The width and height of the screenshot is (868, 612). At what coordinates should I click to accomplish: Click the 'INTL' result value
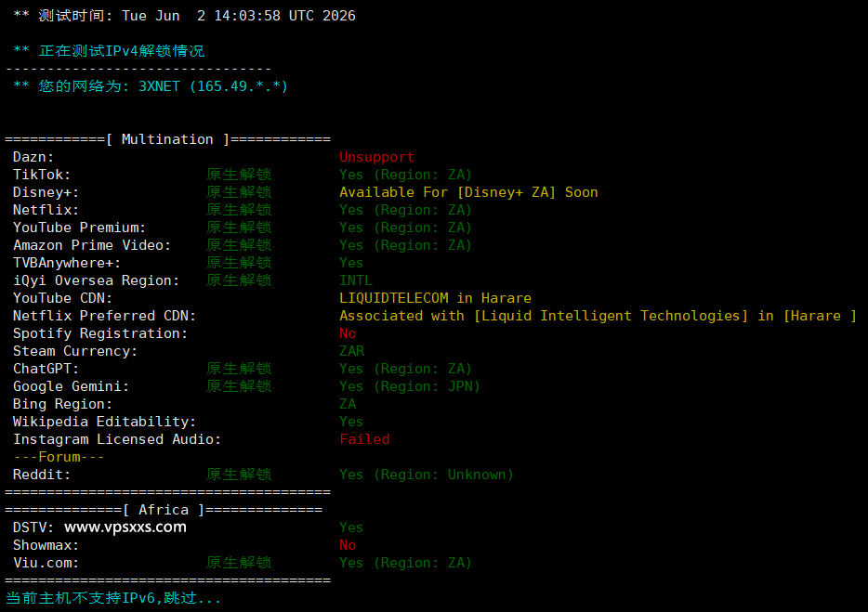click(x=356, y=281)
